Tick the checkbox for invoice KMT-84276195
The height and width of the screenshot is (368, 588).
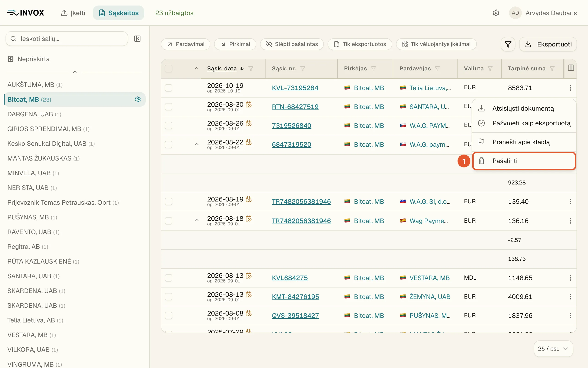[168, 297]
